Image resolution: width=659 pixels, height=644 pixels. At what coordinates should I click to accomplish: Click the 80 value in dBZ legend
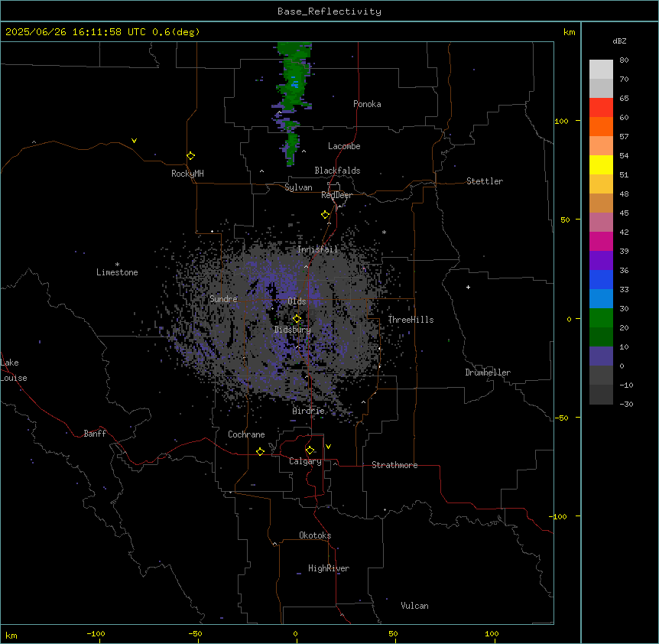click(624, 60)
